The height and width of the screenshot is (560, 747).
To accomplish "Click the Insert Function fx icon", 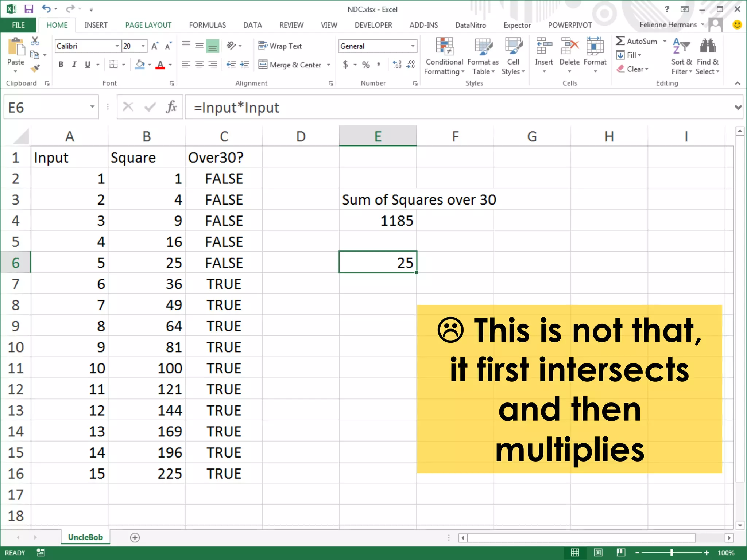I will [x=171, y=107].
